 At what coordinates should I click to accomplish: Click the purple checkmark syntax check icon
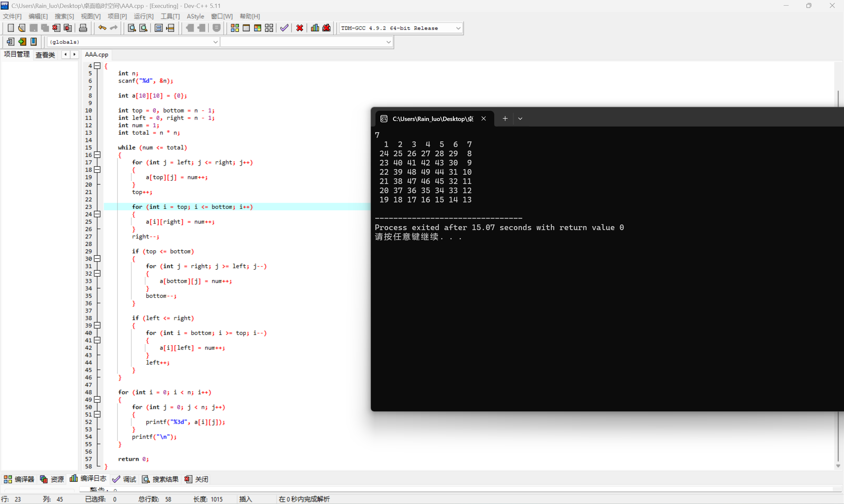click(284, 28)
